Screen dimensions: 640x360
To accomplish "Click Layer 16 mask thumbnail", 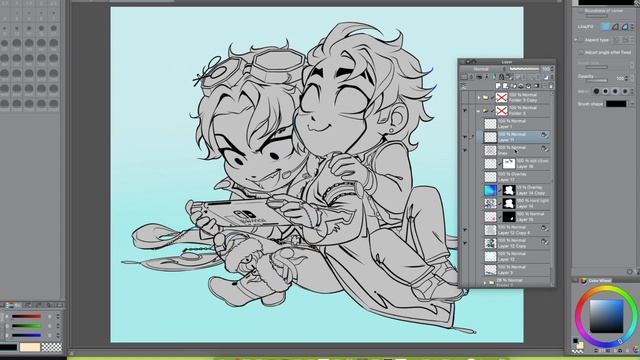I will [509, 164].
